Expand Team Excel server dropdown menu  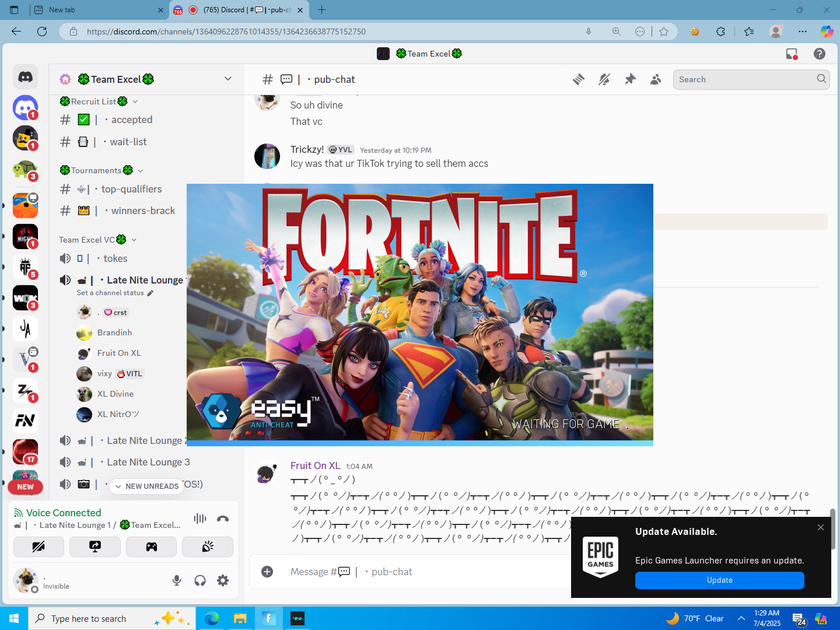228,79
